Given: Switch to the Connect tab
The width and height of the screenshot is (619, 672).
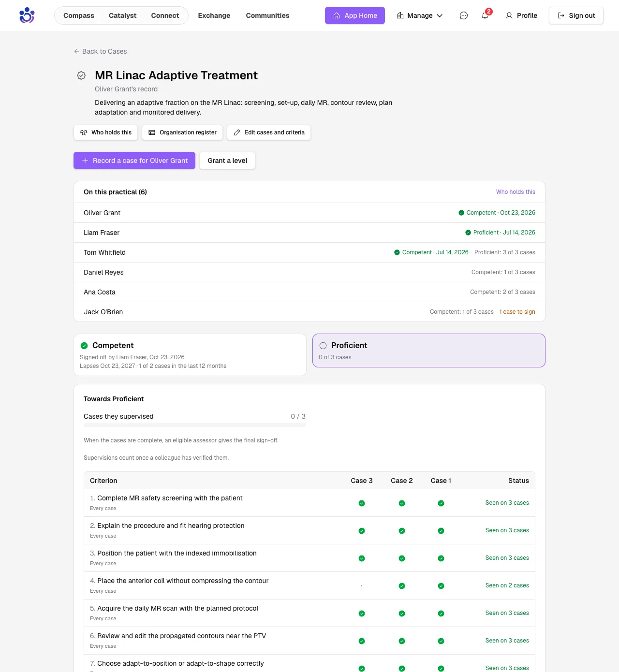Looking at the screenshot, I should pos(165,15).
